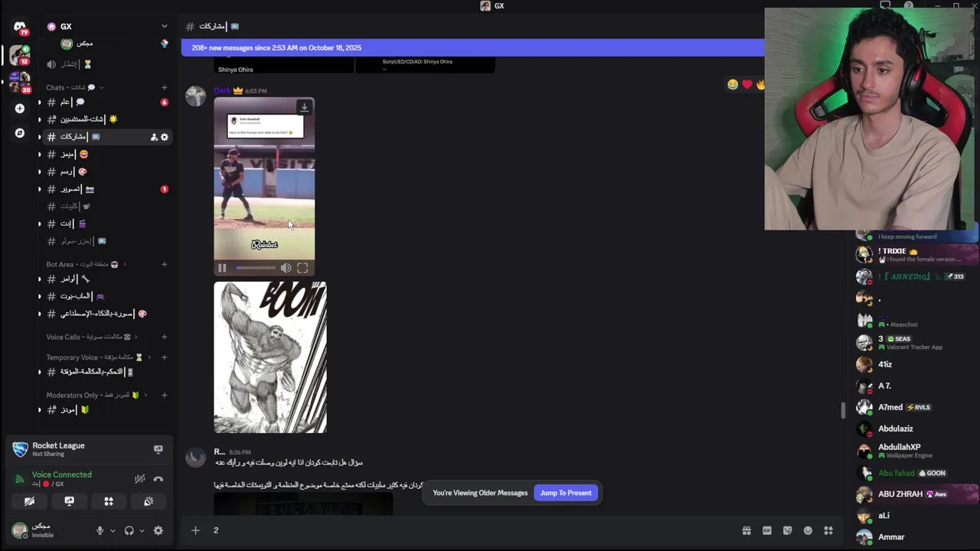Open the عام channel

(x=106, y=102)
